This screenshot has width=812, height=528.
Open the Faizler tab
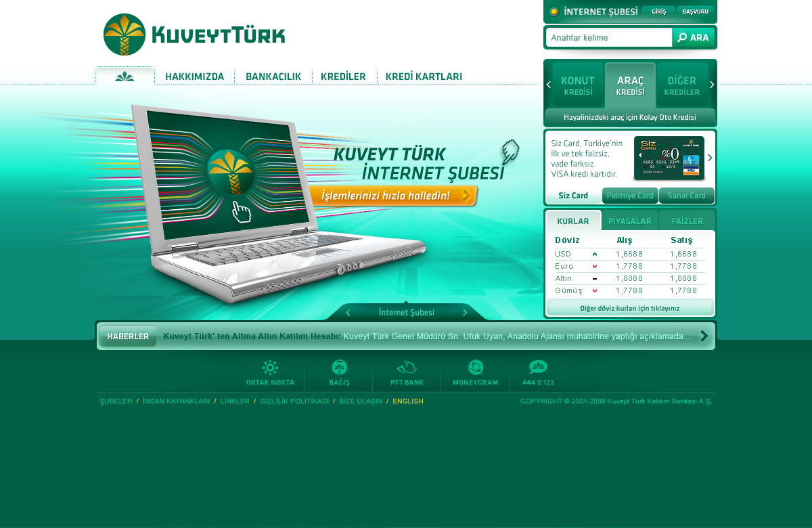point(687,221)
